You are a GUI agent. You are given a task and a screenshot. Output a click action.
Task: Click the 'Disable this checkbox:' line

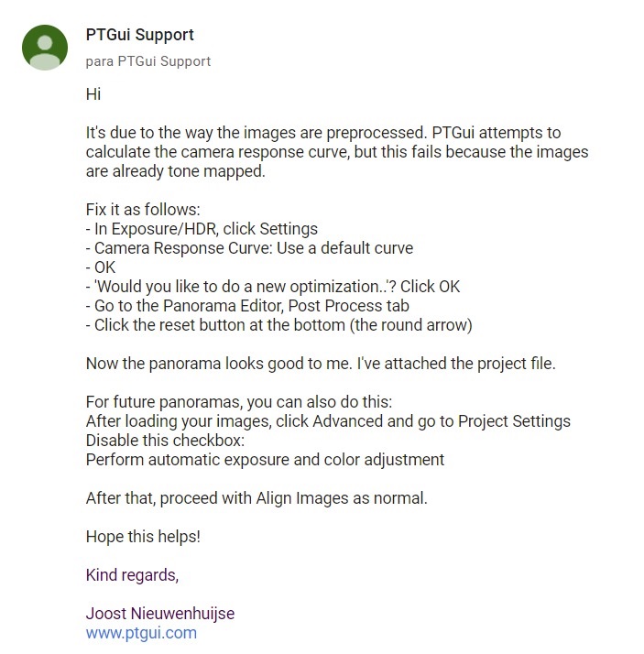coord(165,441)
